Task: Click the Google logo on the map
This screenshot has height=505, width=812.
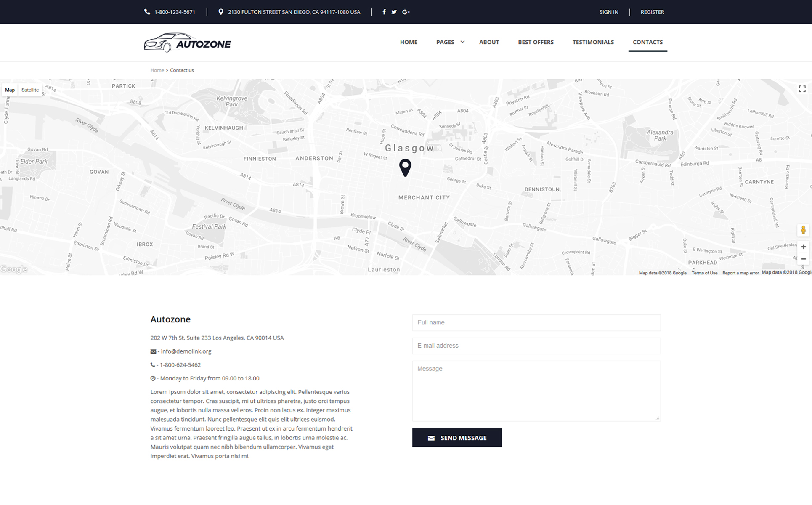Action: (14, 269)
